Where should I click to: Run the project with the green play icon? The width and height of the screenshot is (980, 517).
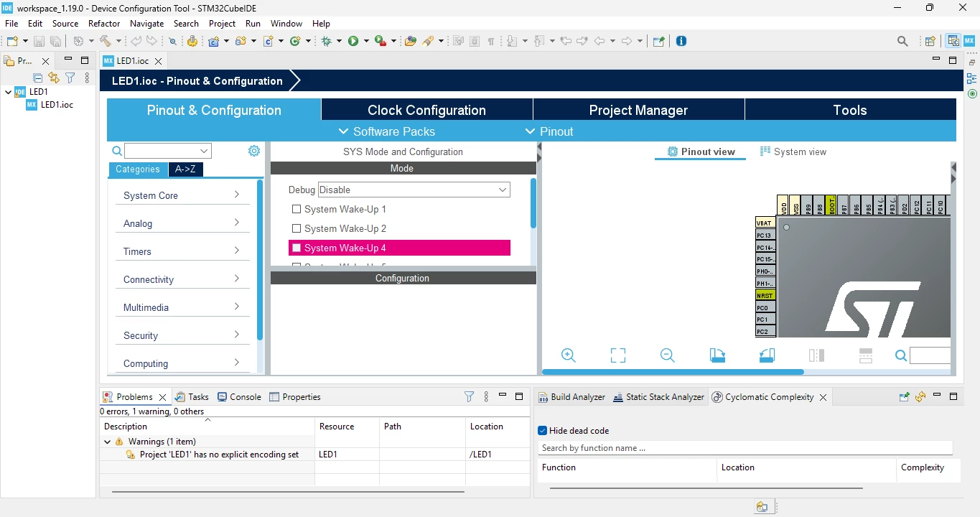353,42
